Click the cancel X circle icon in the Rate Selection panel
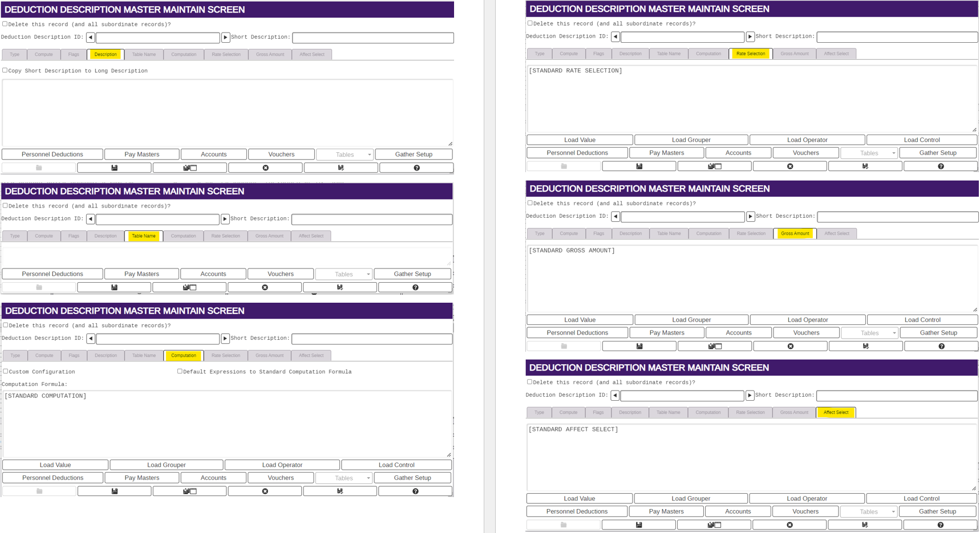The image size is (980, 533). (790, 166)
